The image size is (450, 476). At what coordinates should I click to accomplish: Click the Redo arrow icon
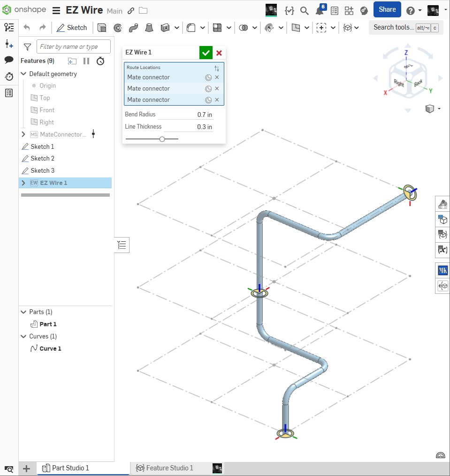click(x=43, y=28)
